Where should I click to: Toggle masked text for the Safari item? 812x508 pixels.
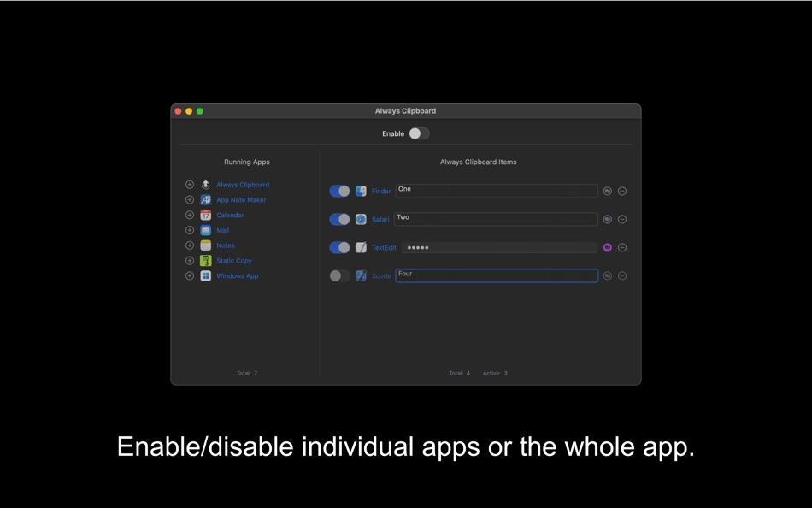pyautogui.click(x=607, y=219)
